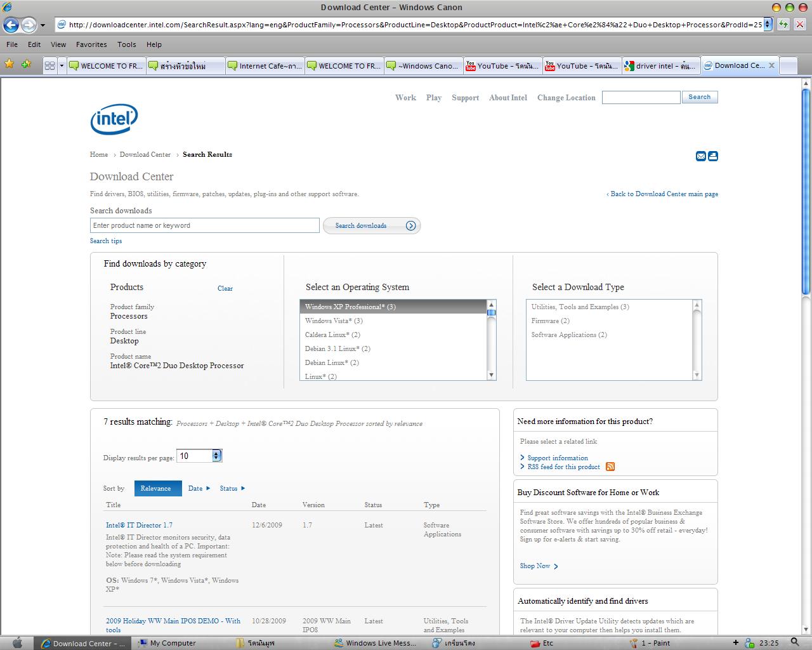Click the Download Center breadcrumb link
Viewport: 812px width, 650px height.
pyautogui.click(x=145, y=154)
